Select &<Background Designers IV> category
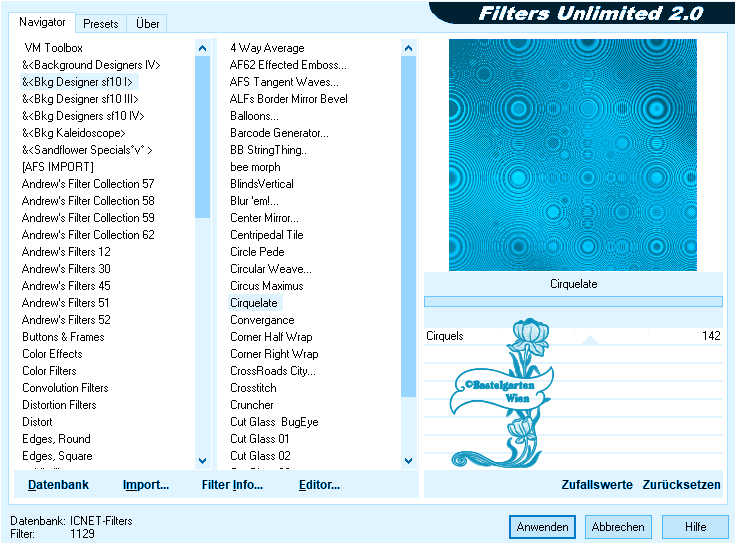The image size is (735, 543). 91,65
